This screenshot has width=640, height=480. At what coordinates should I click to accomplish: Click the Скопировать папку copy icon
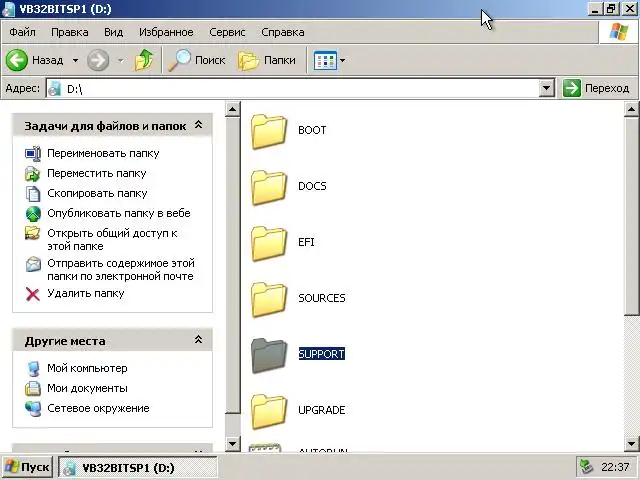point(33,193)
